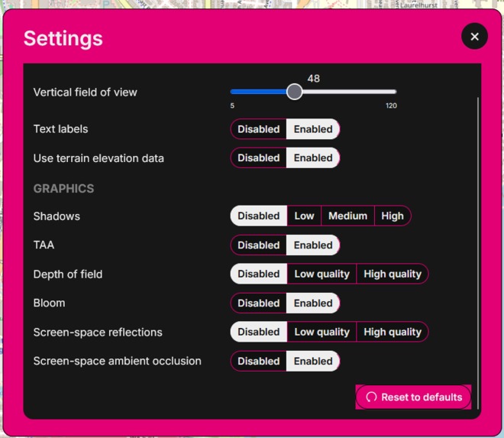The image size is (504, 438).
Task: Click the GRAPHICS section heading
Action: tap(63, 189)
